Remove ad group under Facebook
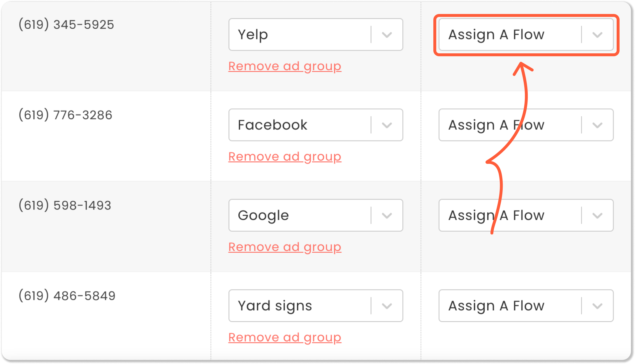 (x=285, y=157)
